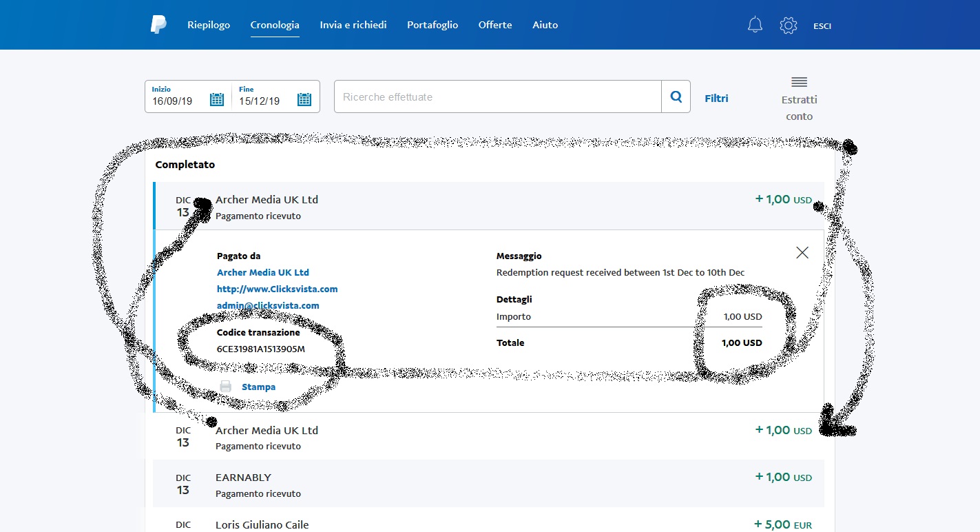Click the Estratti conto label
Screen dimensions: 980x532
click(800, 108)
